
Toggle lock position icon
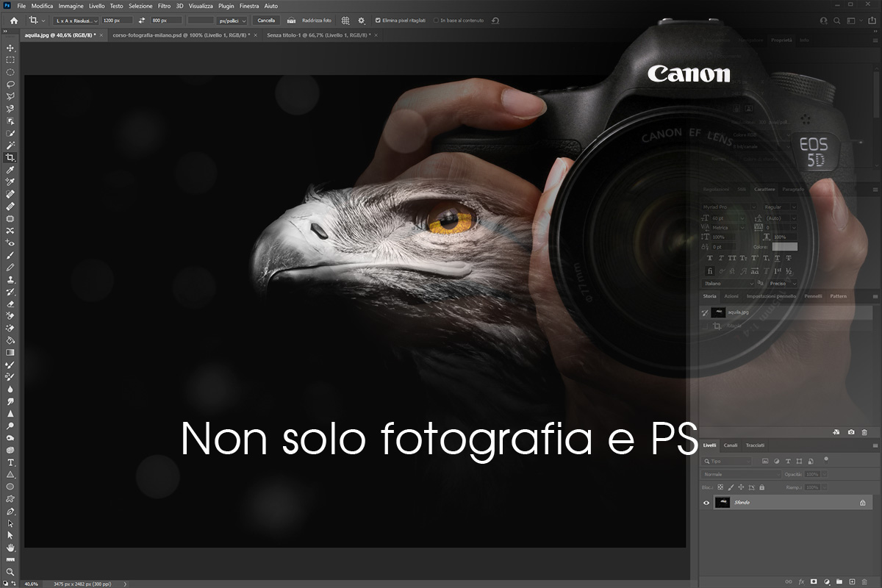click(x=741, y=487)
